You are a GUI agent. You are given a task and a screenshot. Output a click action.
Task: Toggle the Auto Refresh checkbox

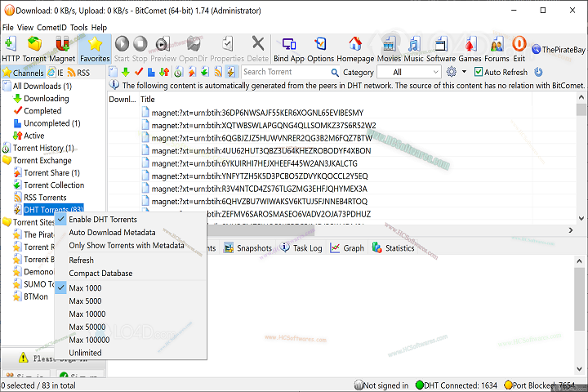pos(479,72)
